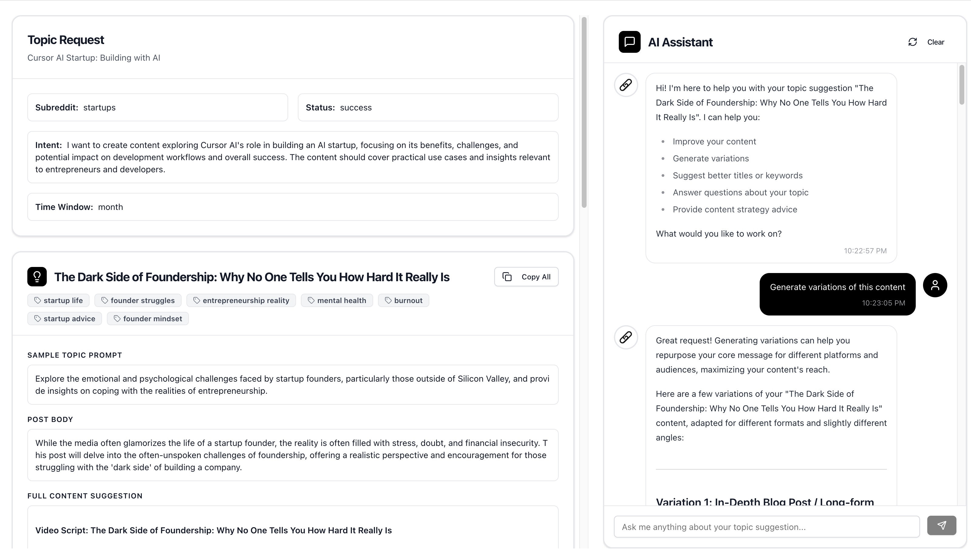Toggle the "startup life" tag
The width and height of the screenshot is (971, 560).
(x=58, y=300)
